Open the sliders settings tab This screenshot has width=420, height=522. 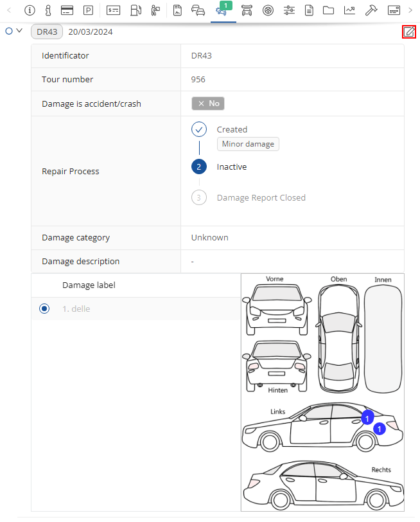point(288,10)
